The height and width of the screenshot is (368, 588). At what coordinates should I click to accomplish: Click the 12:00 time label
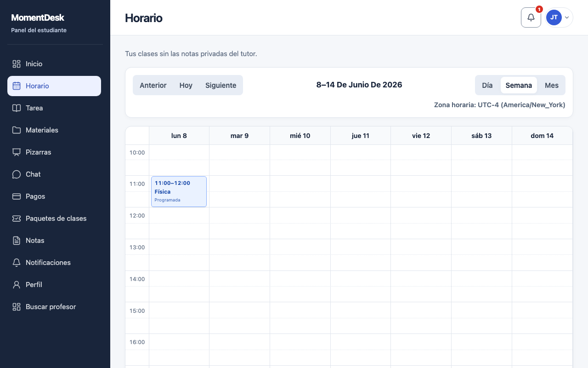tap(137, 215)
